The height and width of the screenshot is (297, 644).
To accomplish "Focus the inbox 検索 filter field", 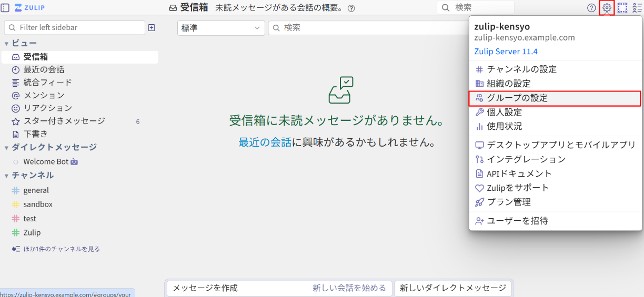I will tap(368, 28).
